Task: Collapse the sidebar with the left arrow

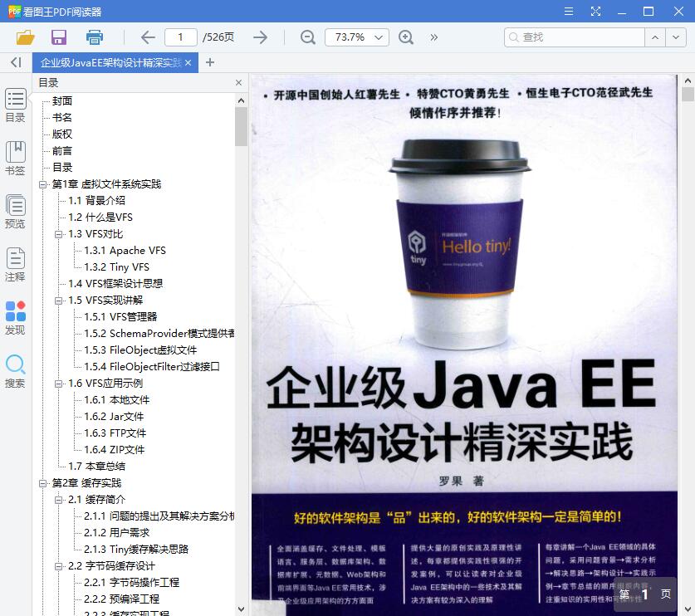Action: click(16, 62)
